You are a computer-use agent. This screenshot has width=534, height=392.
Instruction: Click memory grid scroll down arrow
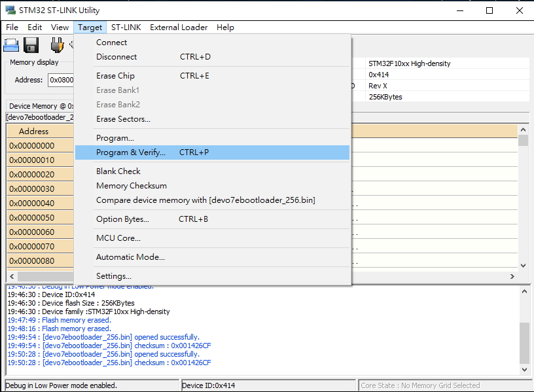[x=523, y=265]
